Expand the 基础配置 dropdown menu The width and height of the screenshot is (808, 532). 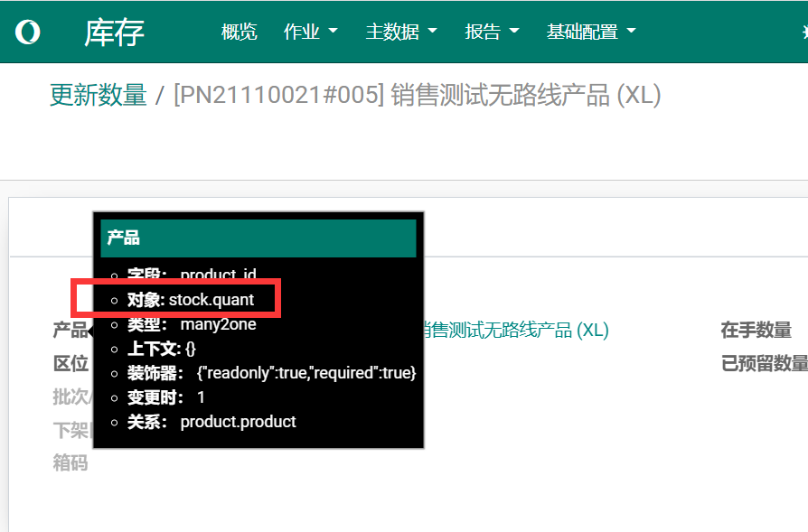pos(591,32)
